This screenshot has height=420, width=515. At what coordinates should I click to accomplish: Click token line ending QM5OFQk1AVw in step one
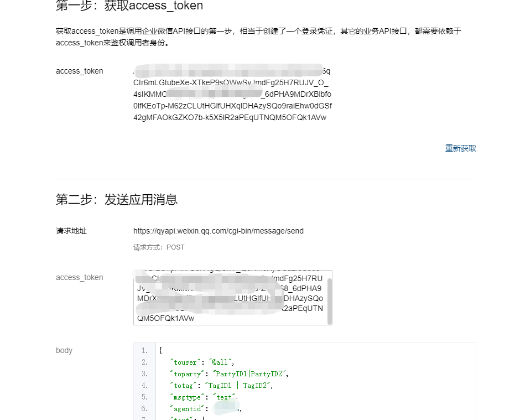[230, 118]
